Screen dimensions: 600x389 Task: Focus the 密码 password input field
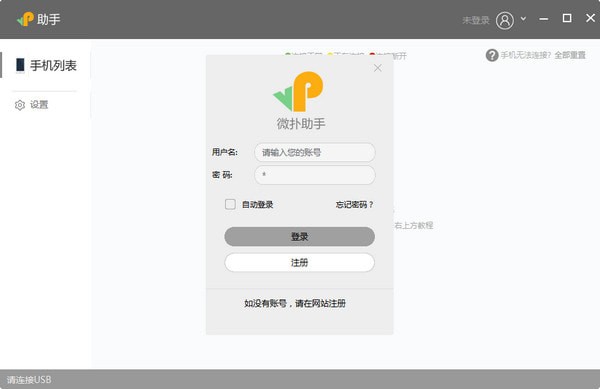coord(315,175)
